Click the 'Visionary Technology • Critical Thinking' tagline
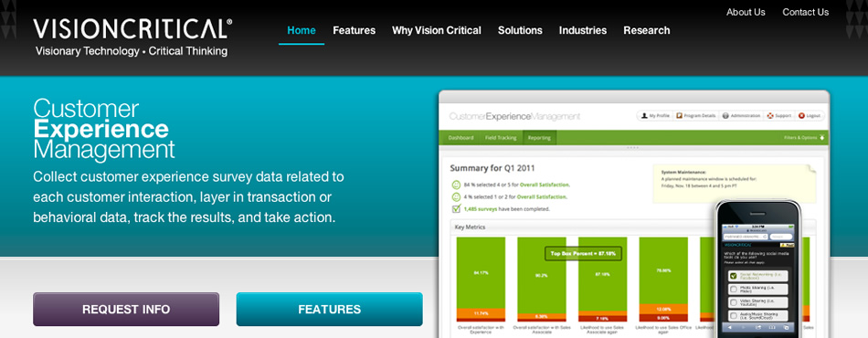868x338 pixels. tap(132, 51)
